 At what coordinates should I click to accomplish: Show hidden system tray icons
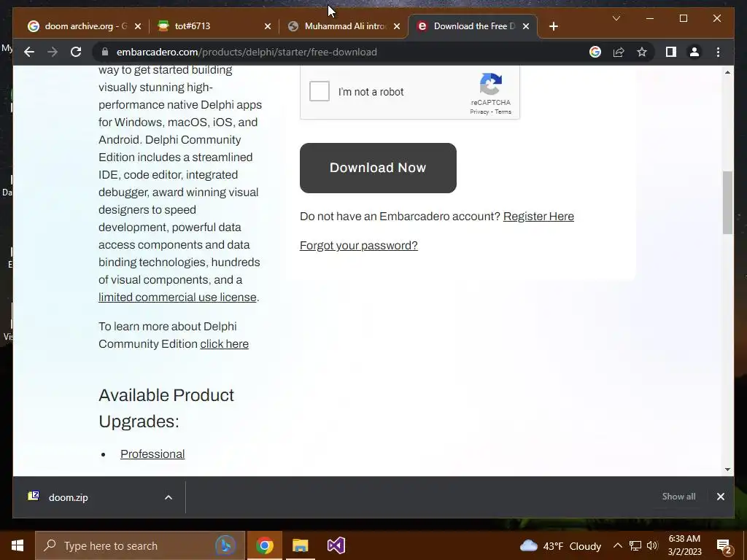click(617, 545)
